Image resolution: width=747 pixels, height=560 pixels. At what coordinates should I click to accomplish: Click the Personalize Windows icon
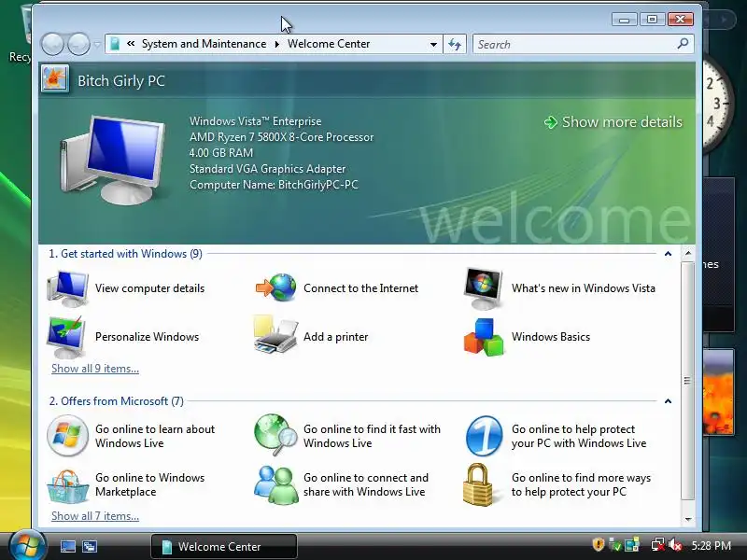pos(66,337)
